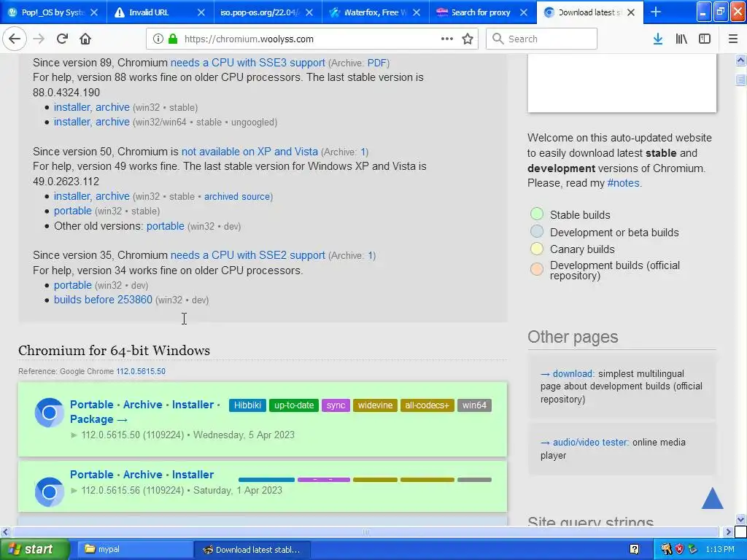Click the blue scroll-to-top triangle
This screenshot has width=747, height=560.
tap(712, 498)
